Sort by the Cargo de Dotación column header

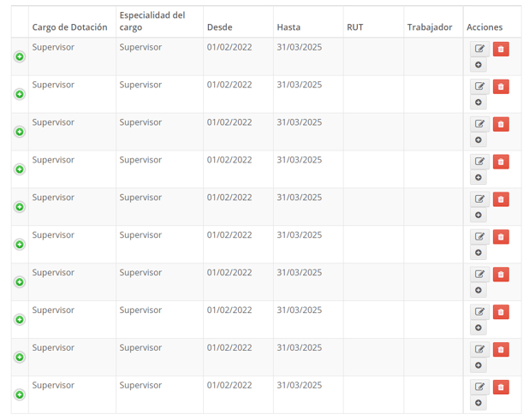(69, 27)
